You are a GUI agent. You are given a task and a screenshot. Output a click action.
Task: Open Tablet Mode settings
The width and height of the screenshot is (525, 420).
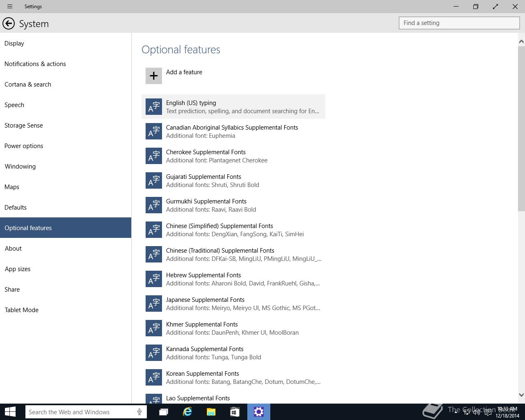coord(66,310)
